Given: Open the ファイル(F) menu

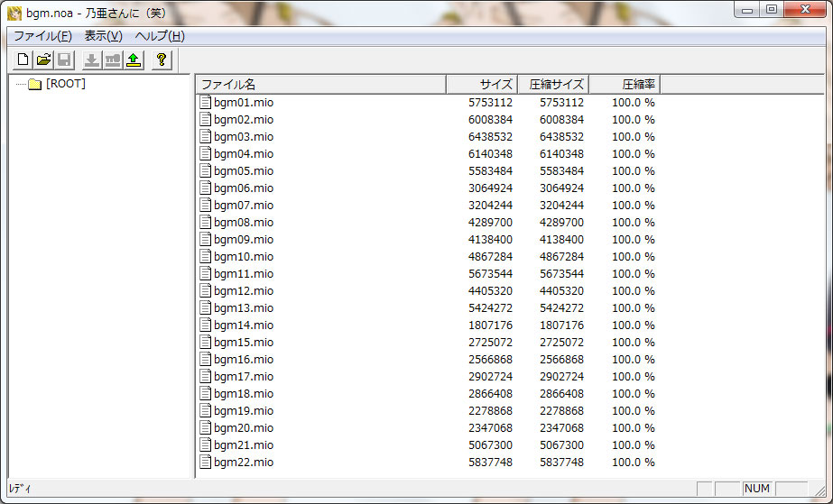Looking at the screenshot, I should click(x=42, y=36).
